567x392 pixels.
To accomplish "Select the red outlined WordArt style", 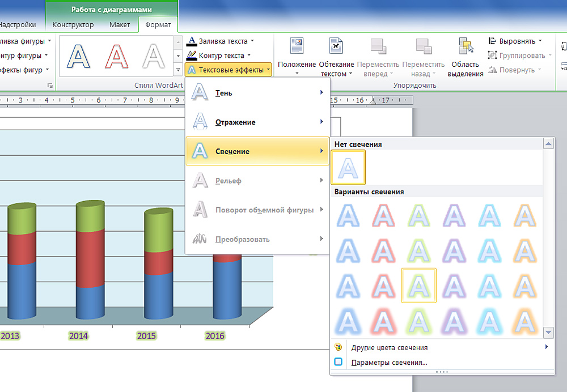I will click(x=116, y=56).
